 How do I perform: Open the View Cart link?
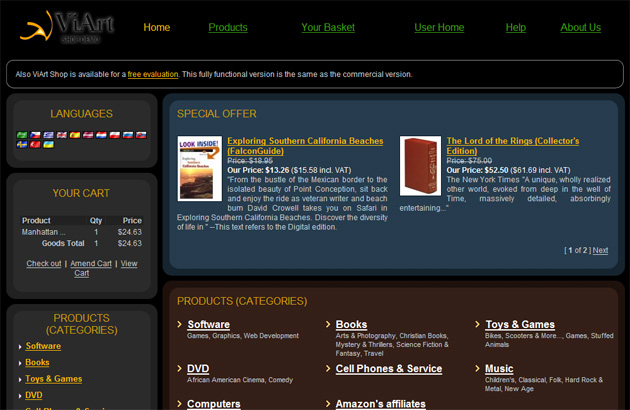pos(129,264)
